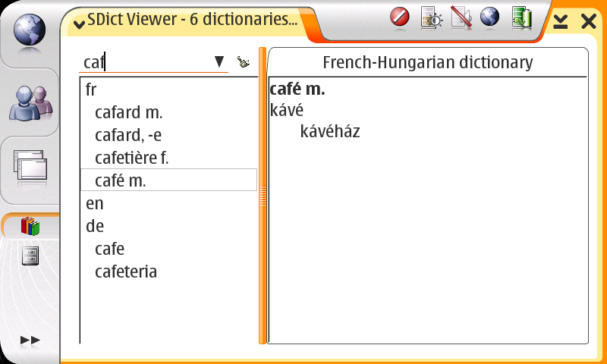Viewport: 607px width, 364px height.
Task: Select the 'cafard m.' entry
Action: click(129, 113)
